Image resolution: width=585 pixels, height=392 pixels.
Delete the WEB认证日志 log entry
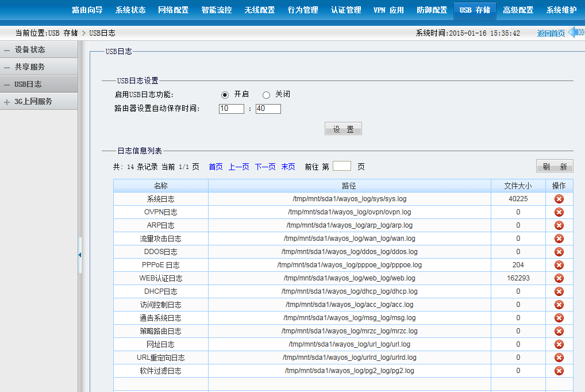click(559, 278)
